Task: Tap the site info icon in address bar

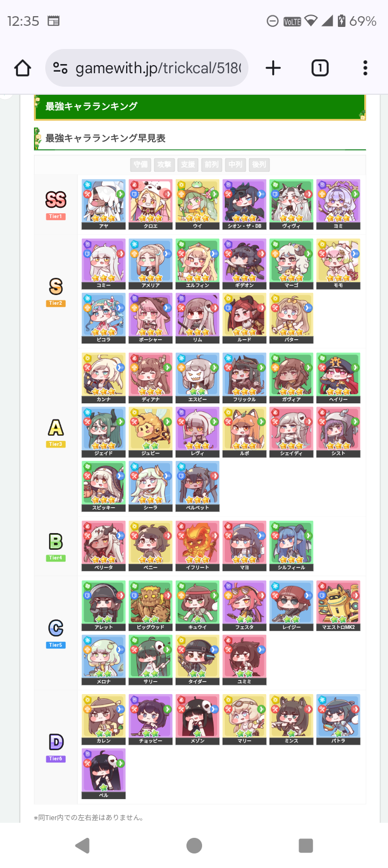Action: 60,68
